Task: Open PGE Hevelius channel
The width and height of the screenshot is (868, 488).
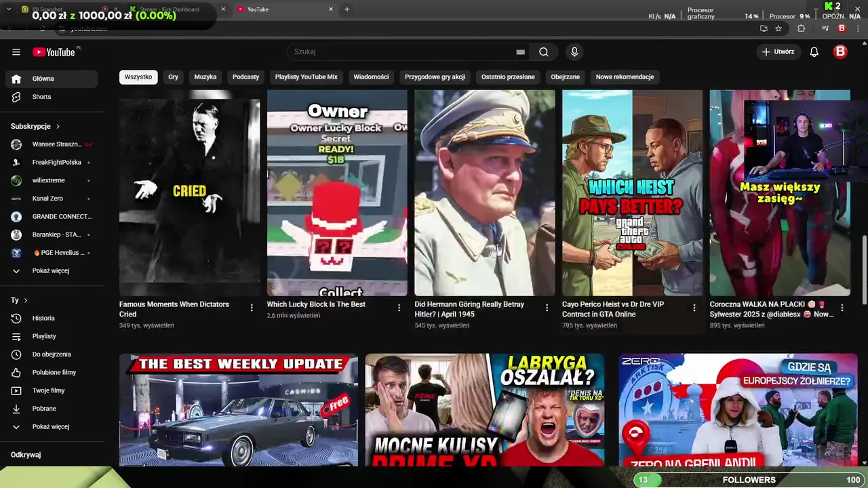Action: click(x=52, y=253)
